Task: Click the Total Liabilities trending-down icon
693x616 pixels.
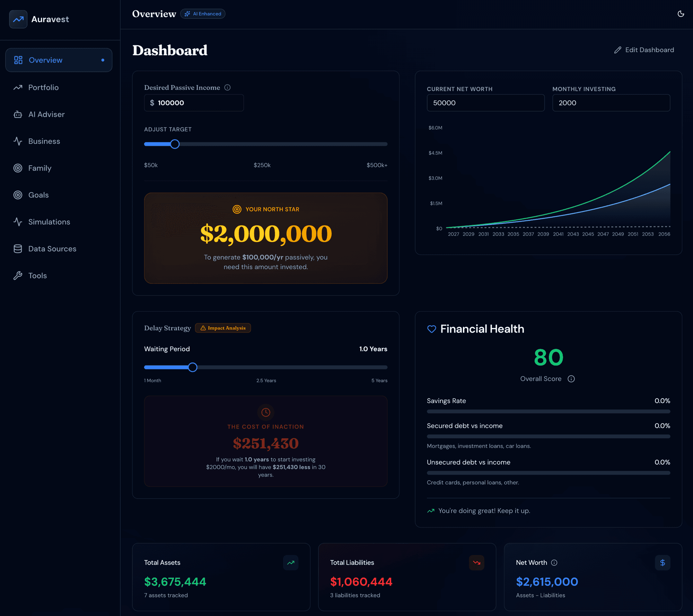Action: pyautogui.click(x=477, y=563)
